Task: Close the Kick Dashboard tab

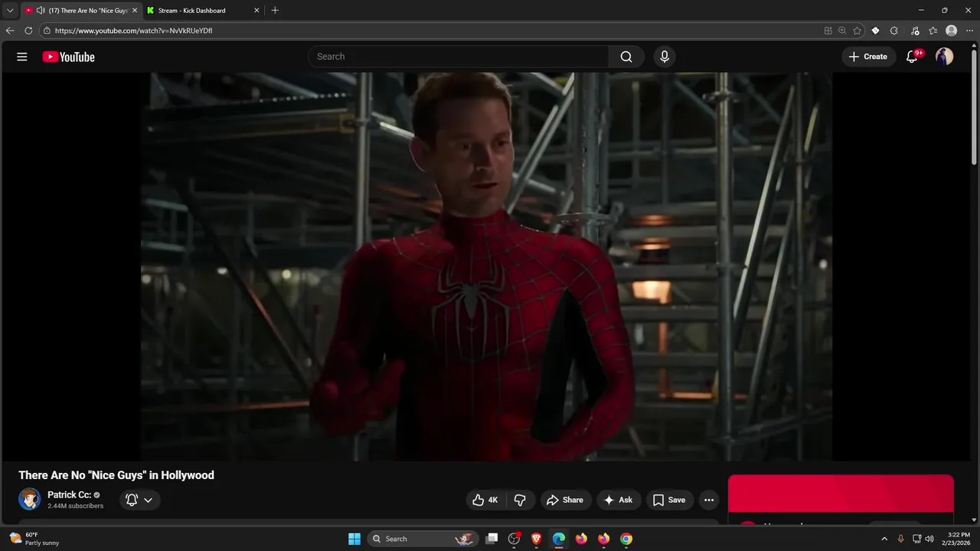Action: [x=256, y=11]
